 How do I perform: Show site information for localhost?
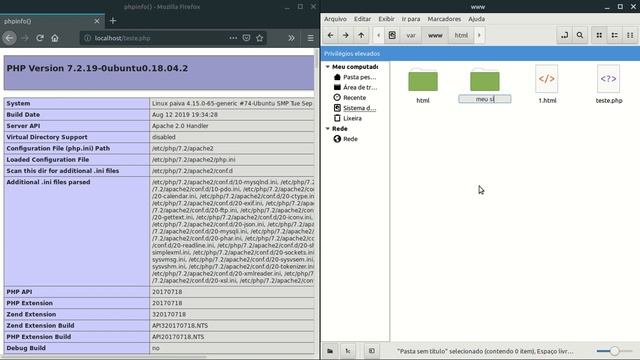click(87, 38)
